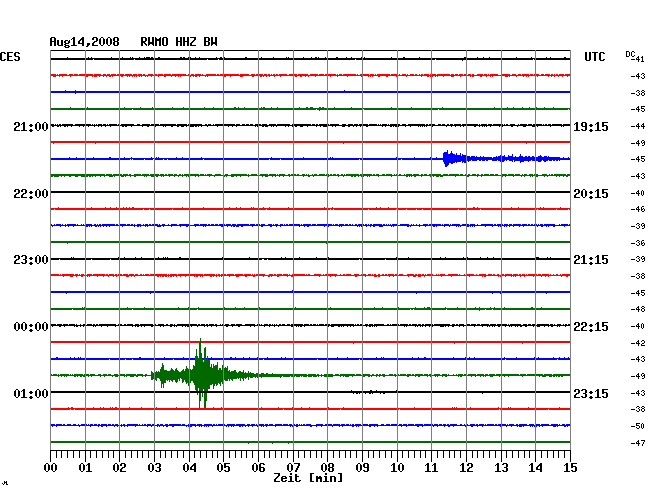Click the 00:00 local time label
Viewport: 650px width, 494px height.
[x=31, y=327]
